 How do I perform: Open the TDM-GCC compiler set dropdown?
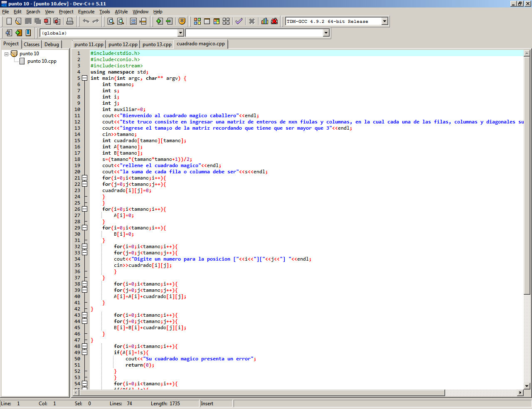[384, 21]
